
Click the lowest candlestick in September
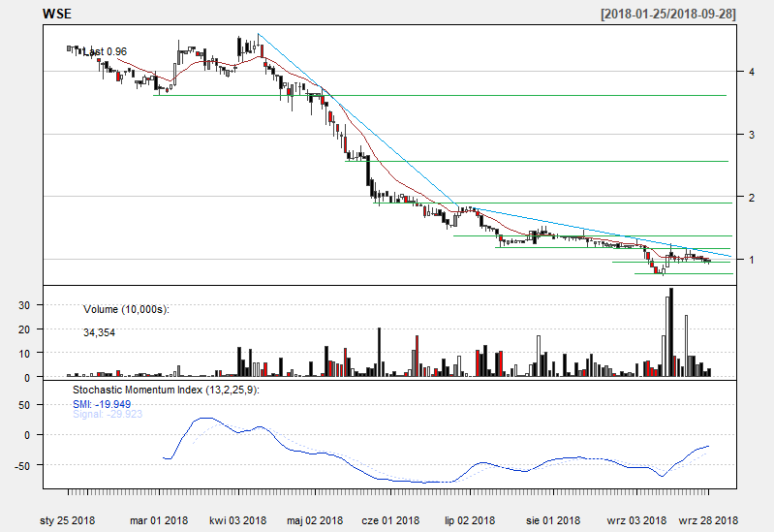[x=663, y=269]
